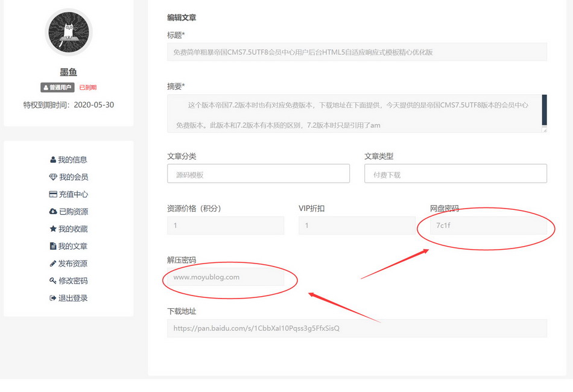Open the 文章类型 dropdown showing 付费下载

(x=456, y=174)
